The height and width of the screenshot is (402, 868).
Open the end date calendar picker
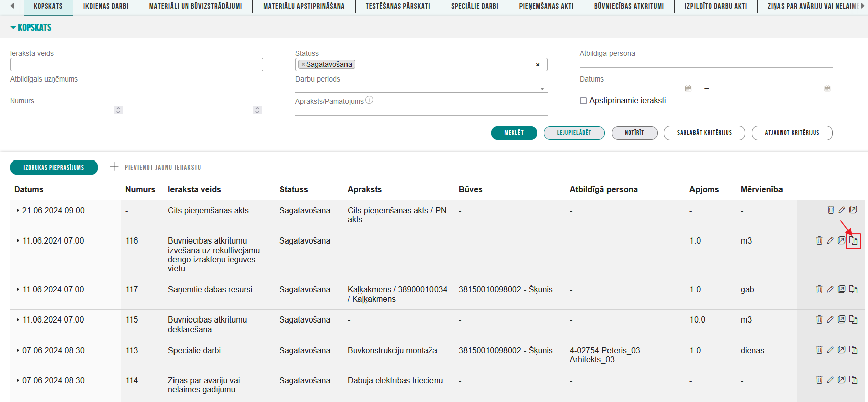point(827,88)
